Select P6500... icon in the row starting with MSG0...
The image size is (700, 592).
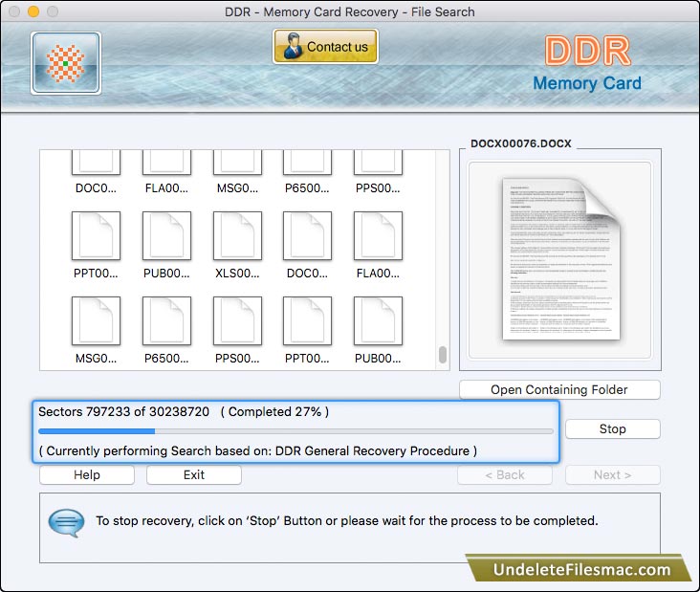pyautogui.click(x=166, y=321)
